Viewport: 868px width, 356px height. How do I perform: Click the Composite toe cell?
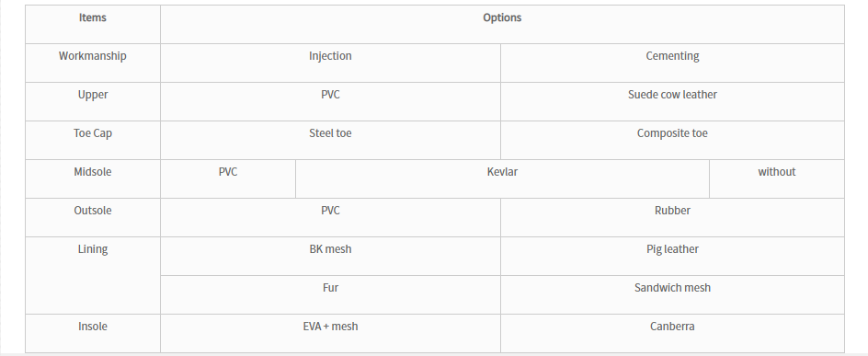672,141
